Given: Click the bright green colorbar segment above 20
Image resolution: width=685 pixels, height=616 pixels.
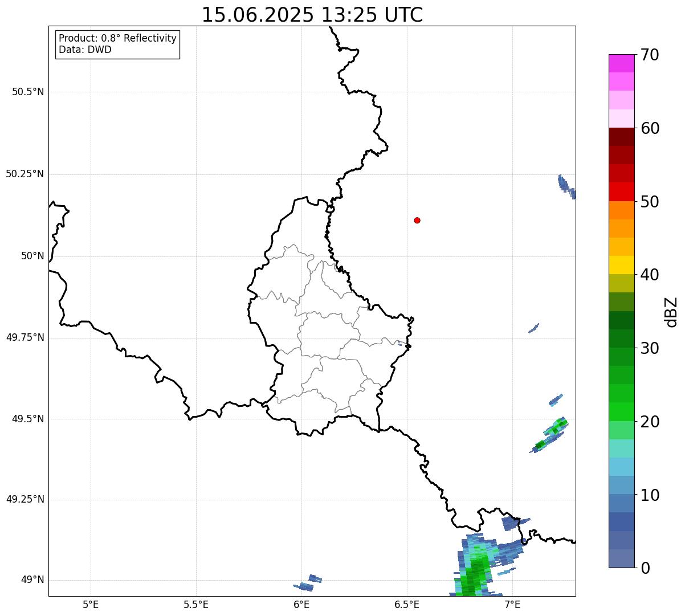Looking at the screenshot, I should [622, 411].
